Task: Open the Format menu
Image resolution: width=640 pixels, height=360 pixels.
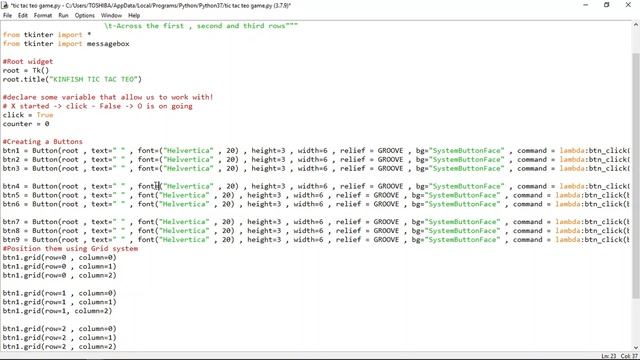Action: click(x=43, y=16)
